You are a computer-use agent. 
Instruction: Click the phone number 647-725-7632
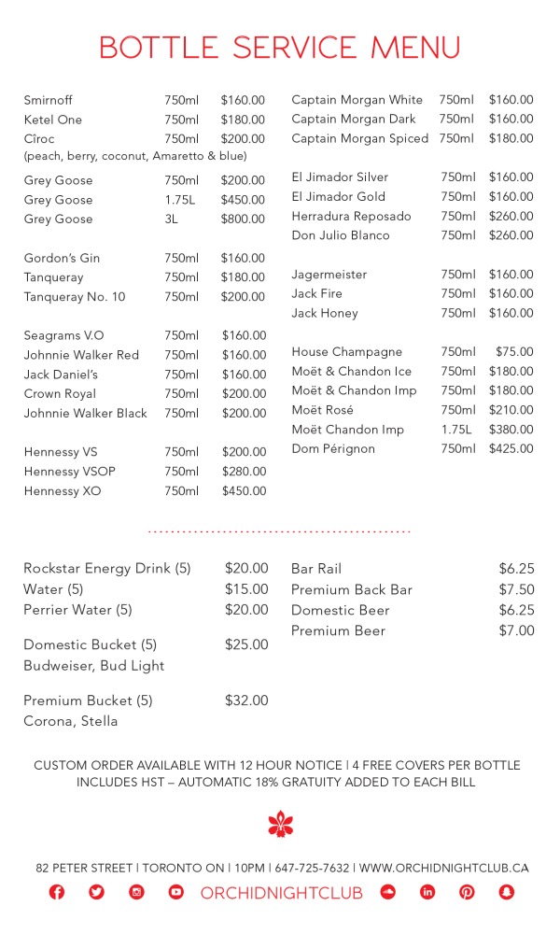pyautogui.click(x=313, y=868)
